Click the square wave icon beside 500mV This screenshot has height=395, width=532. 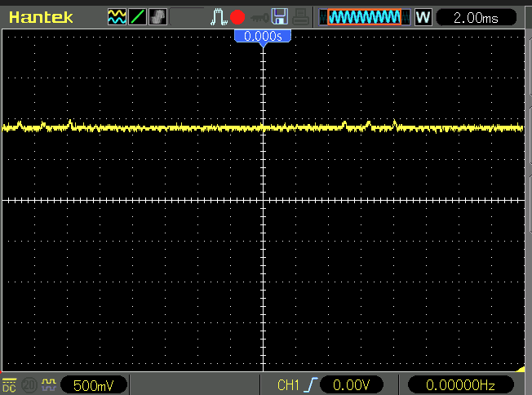click(47, 384)
